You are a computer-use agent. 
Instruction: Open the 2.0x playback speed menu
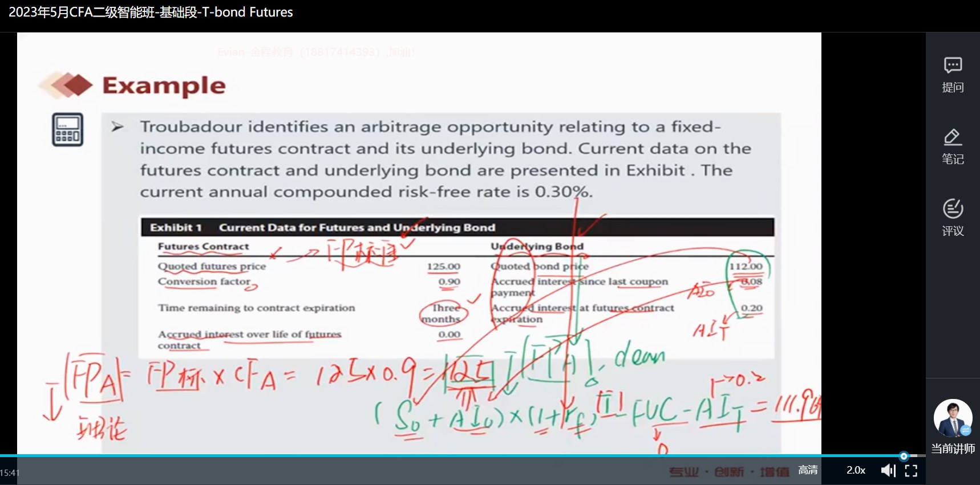pos(856,470)
